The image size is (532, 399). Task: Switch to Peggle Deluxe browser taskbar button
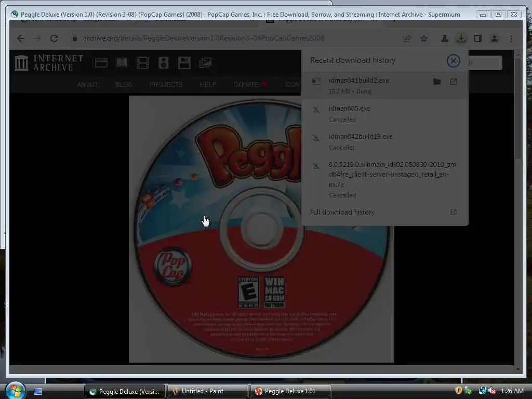125,391
